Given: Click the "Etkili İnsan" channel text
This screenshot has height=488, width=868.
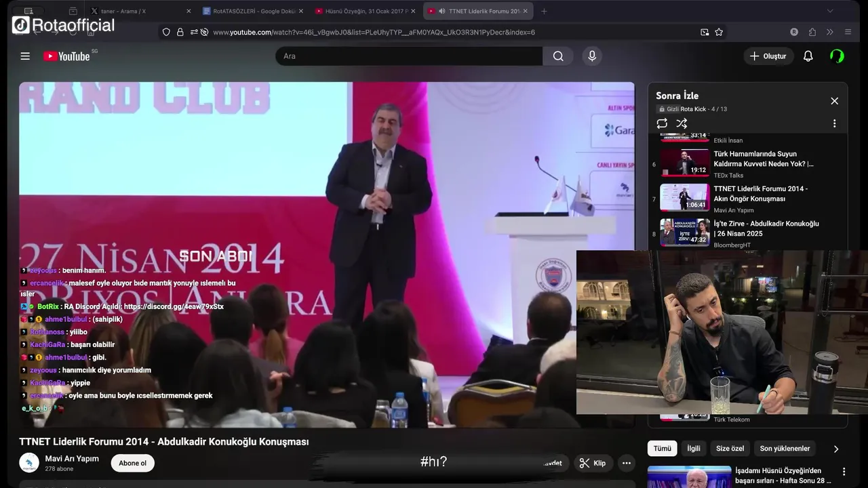Looking at the screenshot, I should [728, 140].
